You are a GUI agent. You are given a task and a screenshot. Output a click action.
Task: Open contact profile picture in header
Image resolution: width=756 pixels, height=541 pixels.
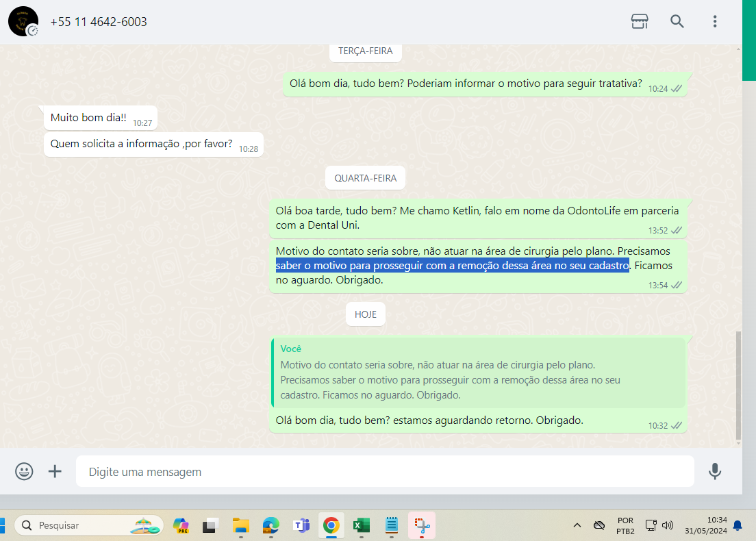click(x=23, y=21)
